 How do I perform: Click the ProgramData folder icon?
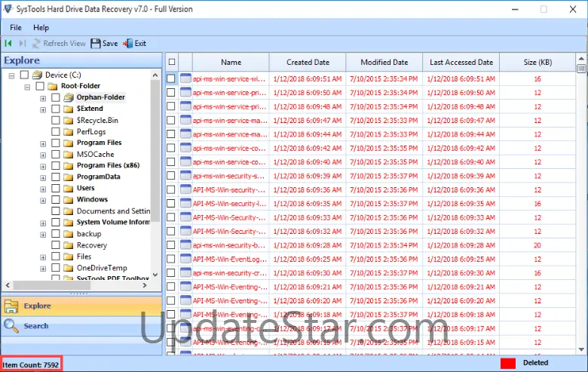[x=69, y=177]
